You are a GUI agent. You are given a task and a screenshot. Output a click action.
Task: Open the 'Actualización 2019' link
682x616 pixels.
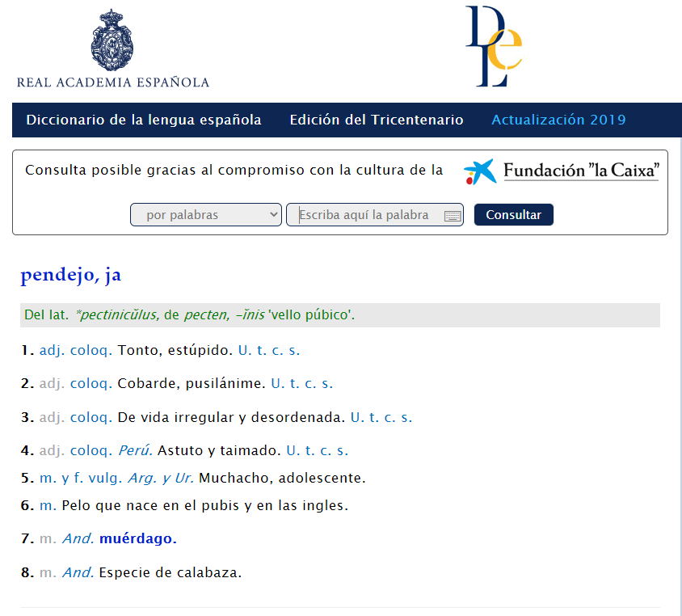click(x=558, y=120)
